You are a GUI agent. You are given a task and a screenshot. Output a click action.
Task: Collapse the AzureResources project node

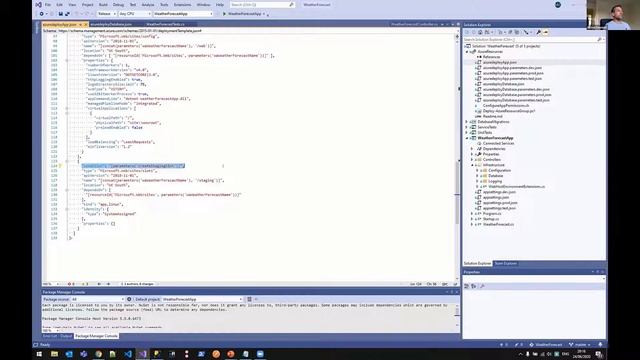click(467, 52)
